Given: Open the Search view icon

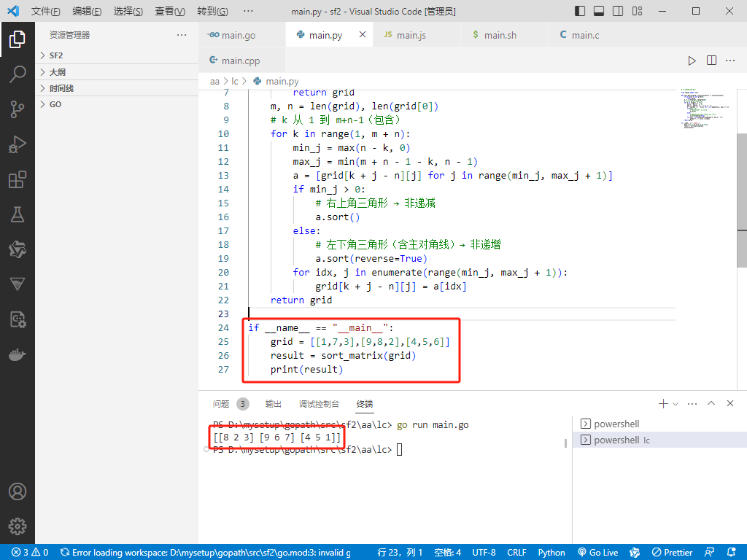Looking at the screenshot, I should coord(18,74).
